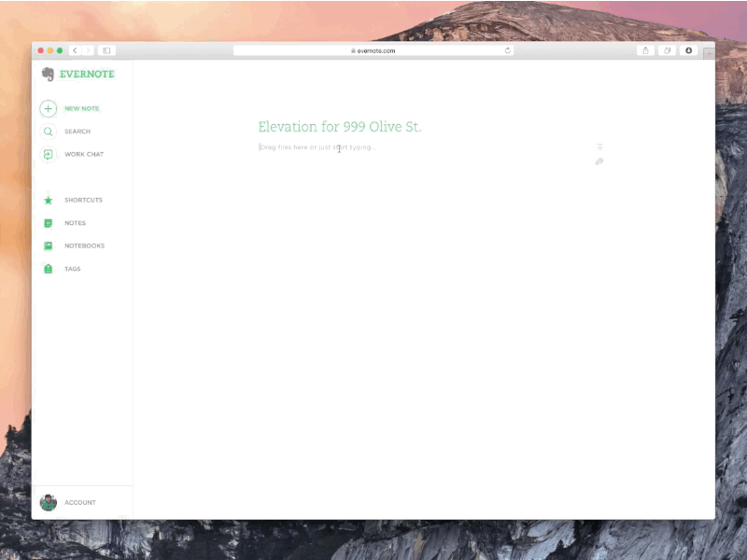Open the note options list icon

pos(599,146)
